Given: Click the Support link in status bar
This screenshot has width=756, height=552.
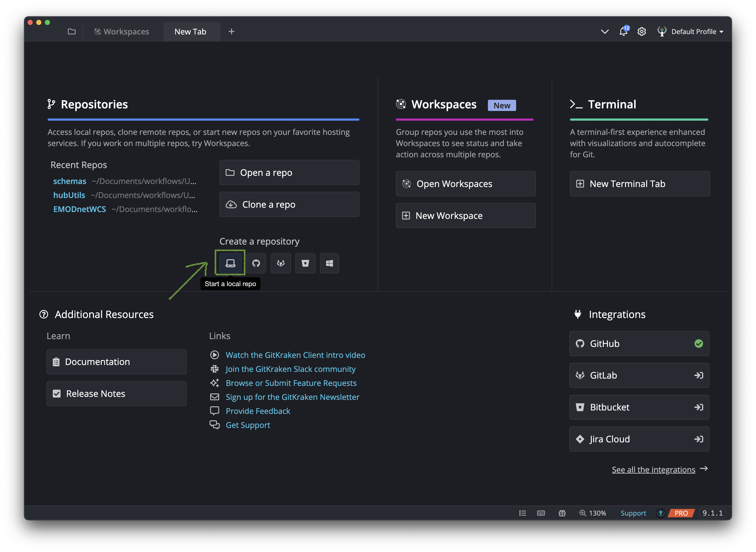Looking at the screenshot, I should 633,513.
